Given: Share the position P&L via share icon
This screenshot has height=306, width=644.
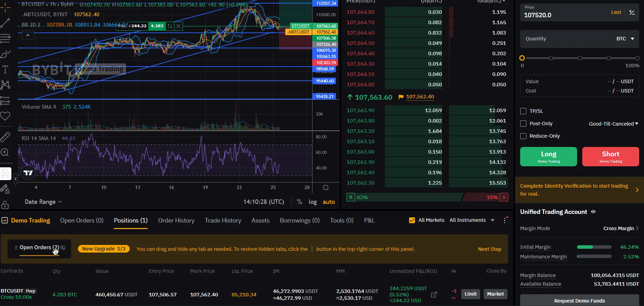Looking at the screenshot, I should 434,295.
